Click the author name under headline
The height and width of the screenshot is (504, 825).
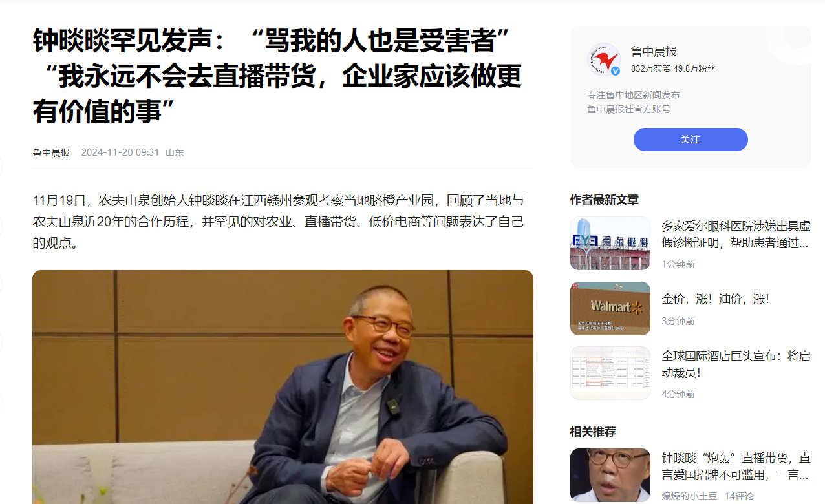(x=51, y=152)
